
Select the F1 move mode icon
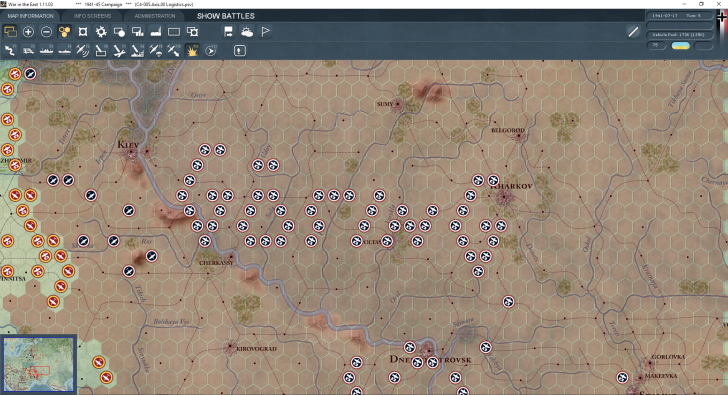10,50
